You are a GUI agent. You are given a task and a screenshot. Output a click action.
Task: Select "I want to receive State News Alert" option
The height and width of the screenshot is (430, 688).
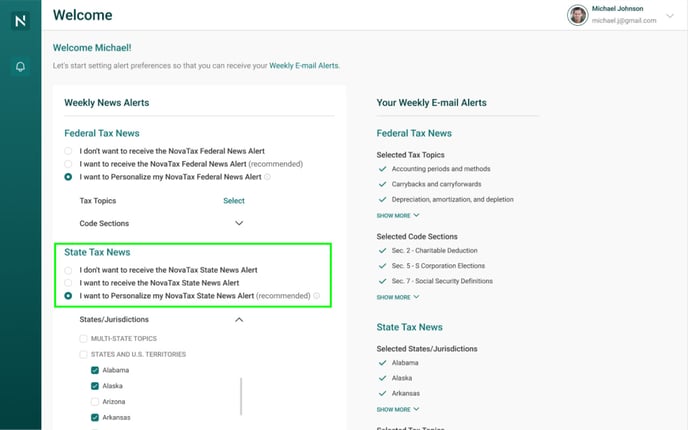click(68, 283)
